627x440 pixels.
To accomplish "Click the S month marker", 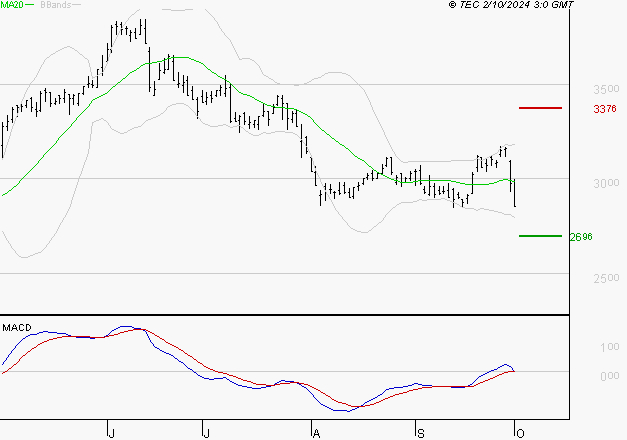I will [421, 433].
